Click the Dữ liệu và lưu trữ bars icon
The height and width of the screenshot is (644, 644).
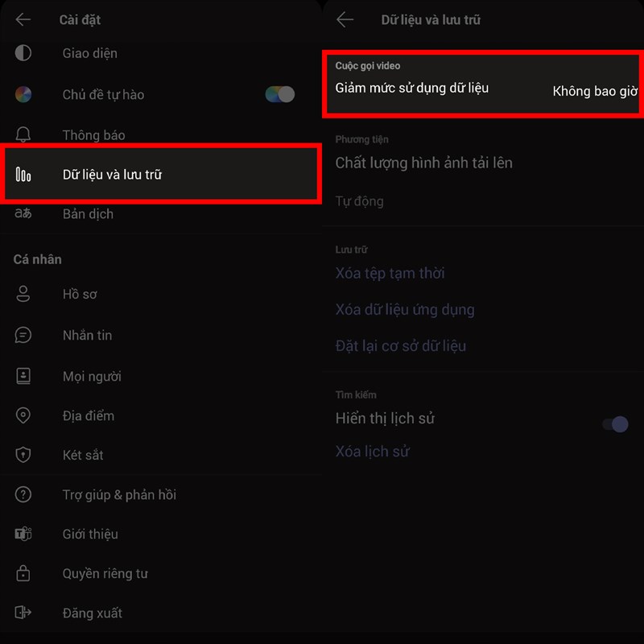click(23, 175)
